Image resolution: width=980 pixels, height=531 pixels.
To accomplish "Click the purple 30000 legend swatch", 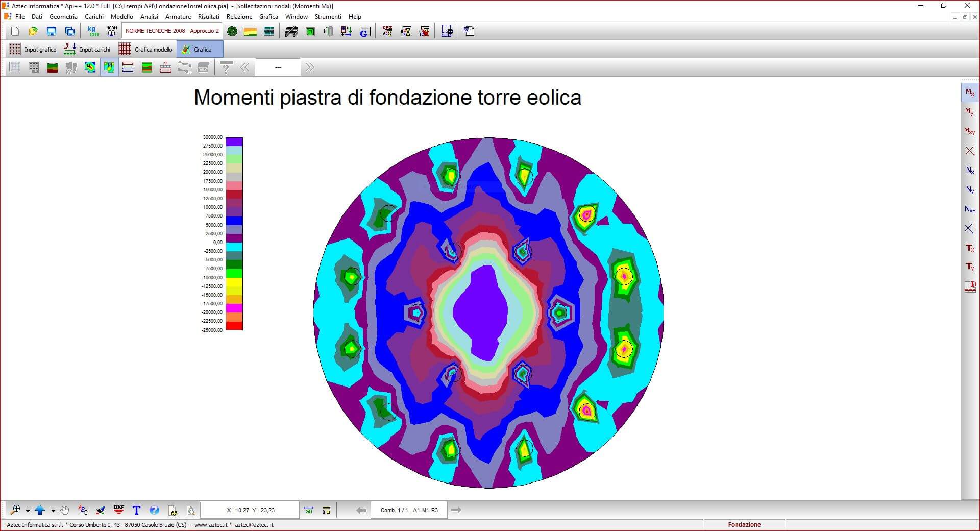I will click(x=234, y=141).
